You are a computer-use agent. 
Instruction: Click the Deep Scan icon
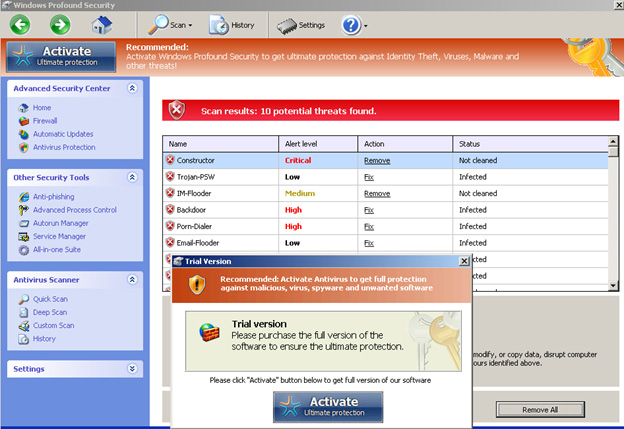pos(24,312)
